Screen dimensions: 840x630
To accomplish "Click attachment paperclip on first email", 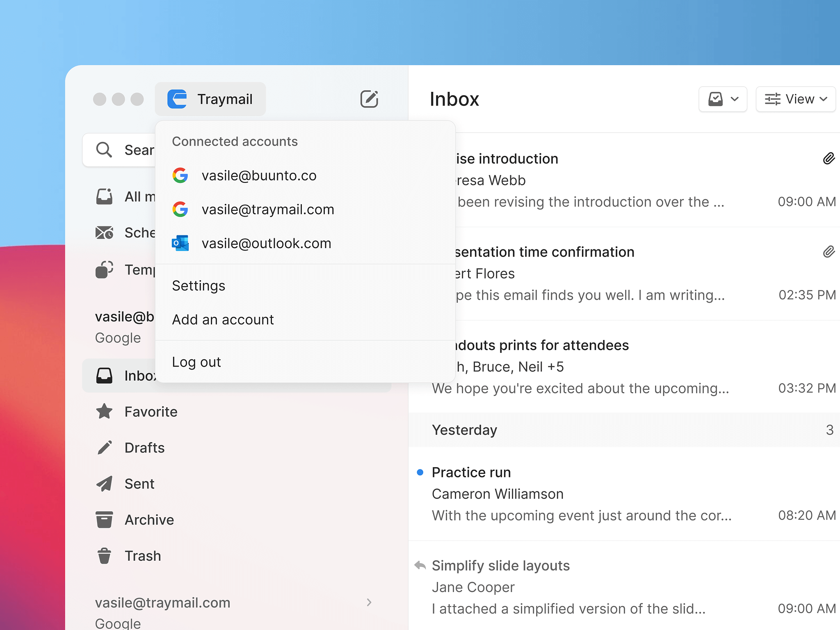I will (829, 159).
